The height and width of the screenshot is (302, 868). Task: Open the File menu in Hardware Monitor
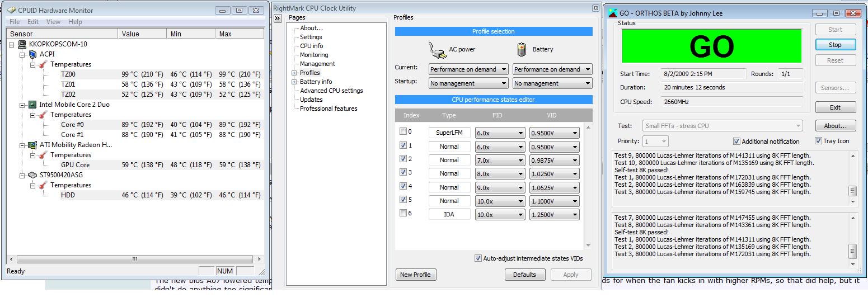coord(15,22)
